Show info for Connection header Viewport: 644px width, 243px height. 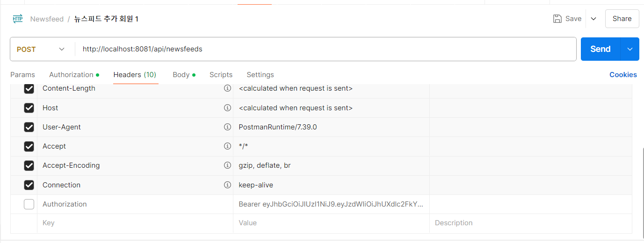pos(227,185)
